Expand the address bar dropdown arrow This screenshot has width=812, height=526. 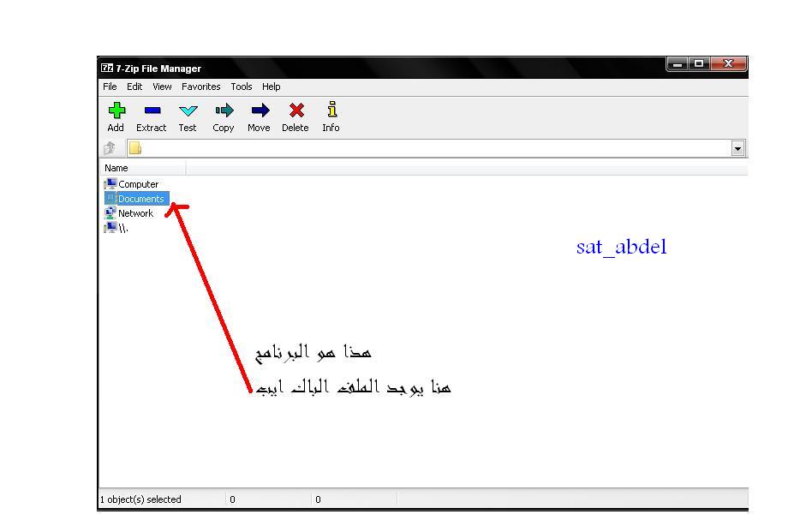[738, 148]
